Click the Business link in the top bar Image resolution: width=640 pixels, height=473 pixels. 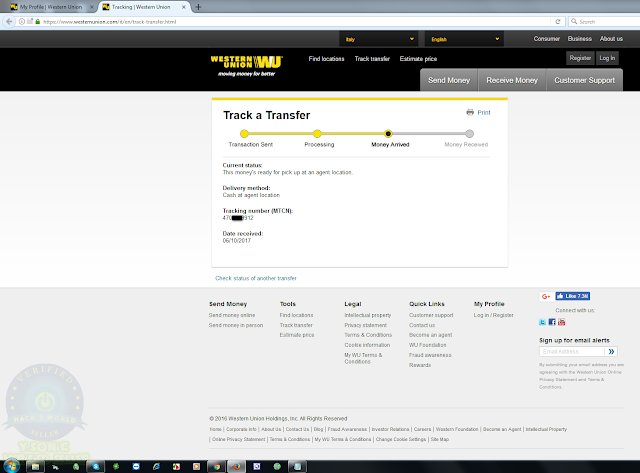579,39
